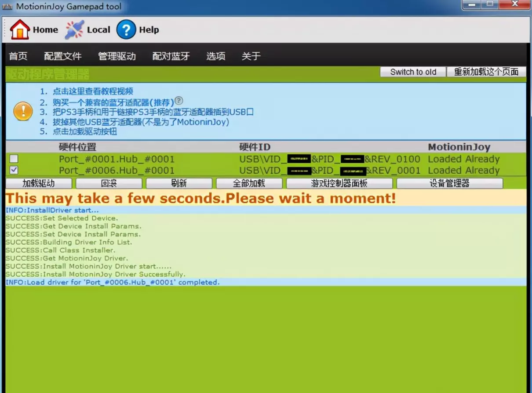Screen dimensions: 532x393
Task: Select the 选项 menu tab
Action: tap(216, 56)
